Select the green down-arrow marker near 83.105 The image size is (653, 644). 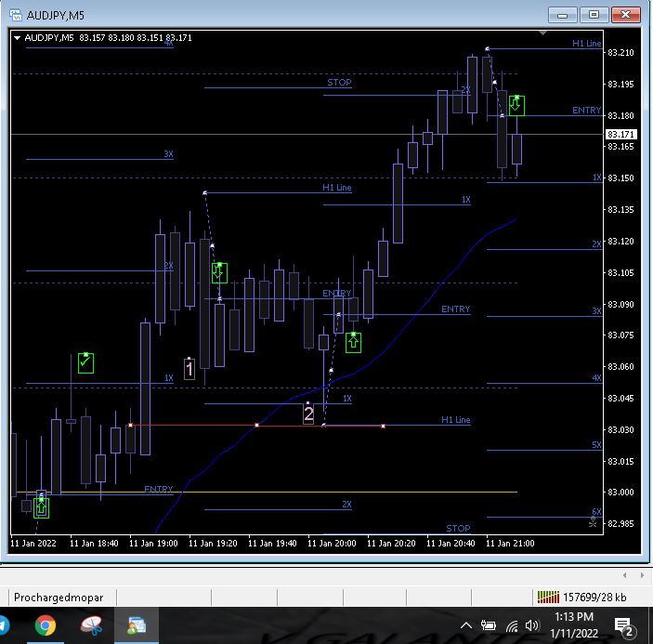[219, 273]
